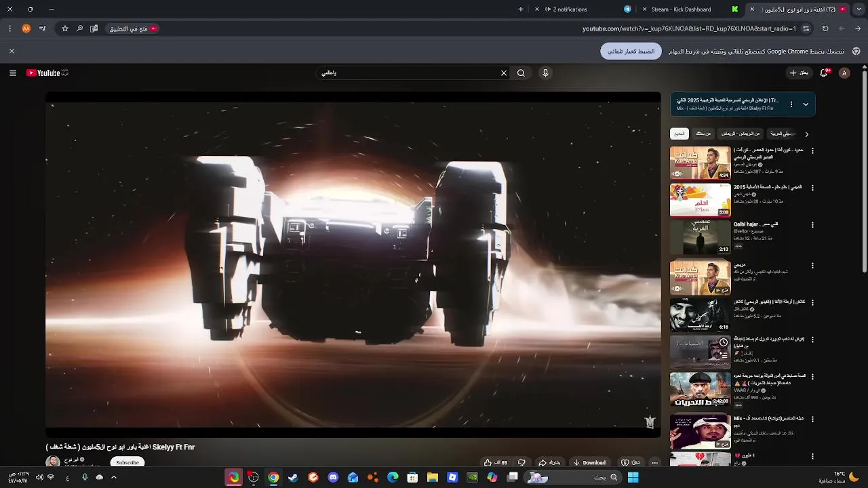Click the Qalbi hajar video title

755,224
